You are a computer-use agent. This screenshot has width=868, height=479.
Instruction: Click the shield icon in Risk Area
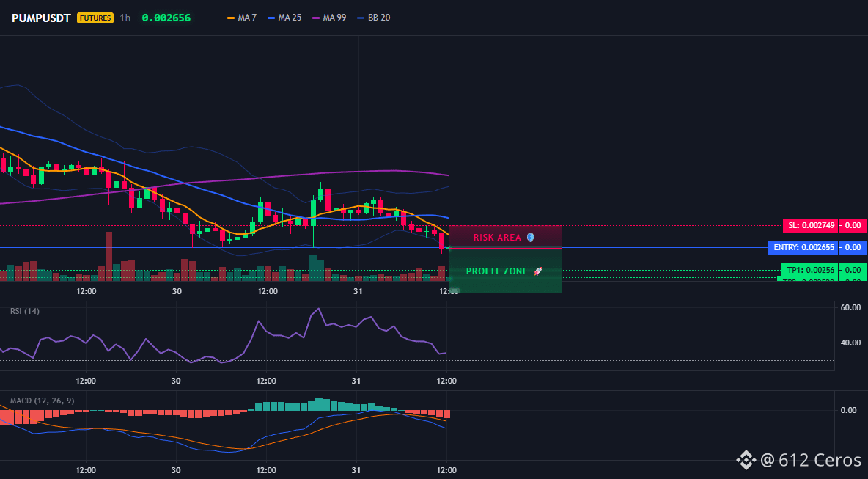click(530, 238)
